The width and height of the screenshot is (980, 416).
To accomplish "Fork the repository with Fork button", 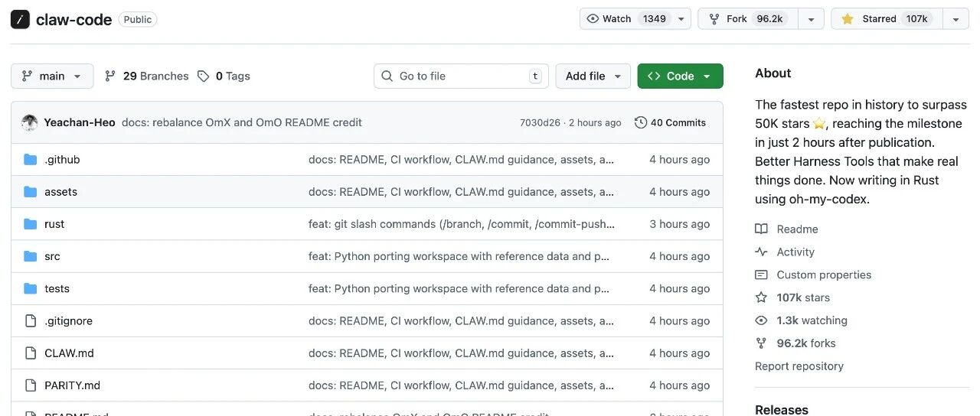I will point(747,19).
